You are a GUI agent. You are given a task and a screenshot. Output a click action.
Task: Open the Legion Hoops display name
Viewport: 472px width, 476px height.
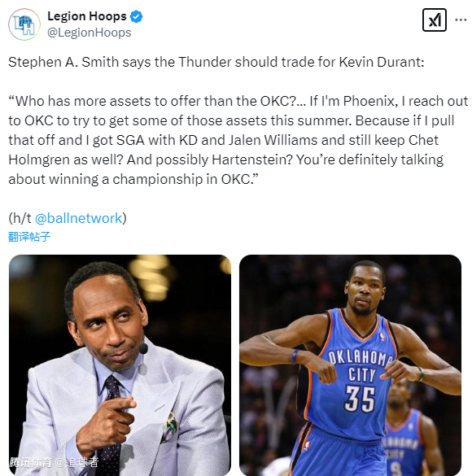pyautogui.click(x=87, y=16)
